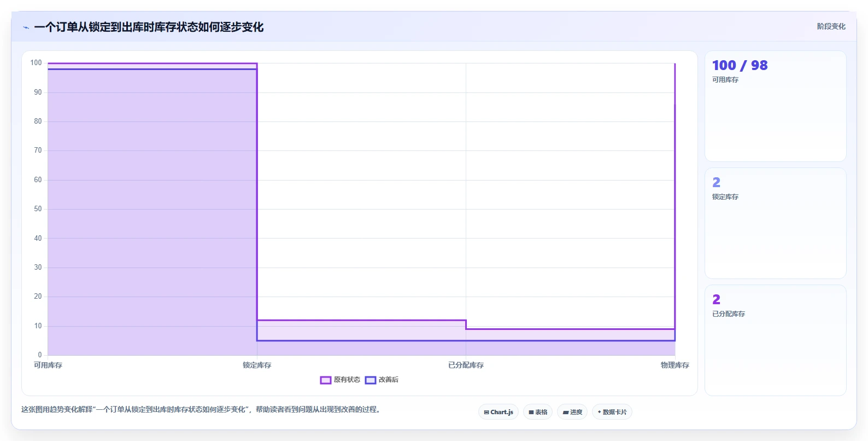Image resolution: width=868 pixels, height=441 pixels.
Task: Click the y-axis value 50
Action: coord(38,209)
